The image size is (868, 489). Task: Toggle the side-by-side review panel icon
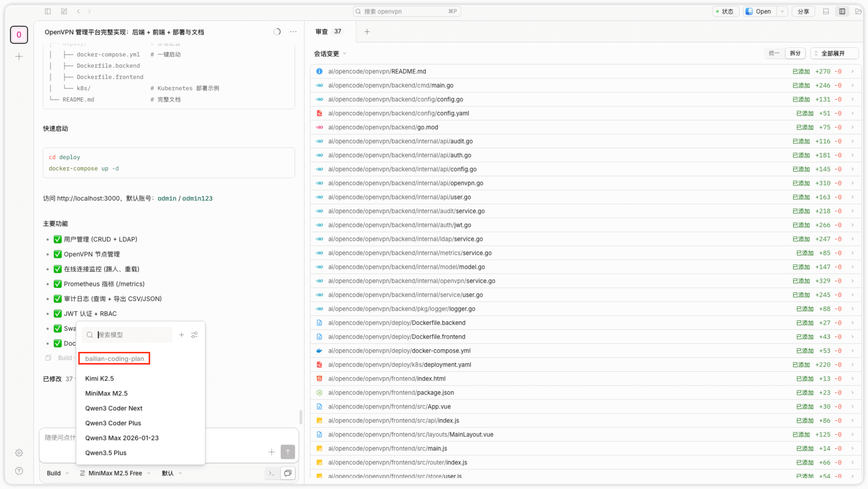pos(842,11)
